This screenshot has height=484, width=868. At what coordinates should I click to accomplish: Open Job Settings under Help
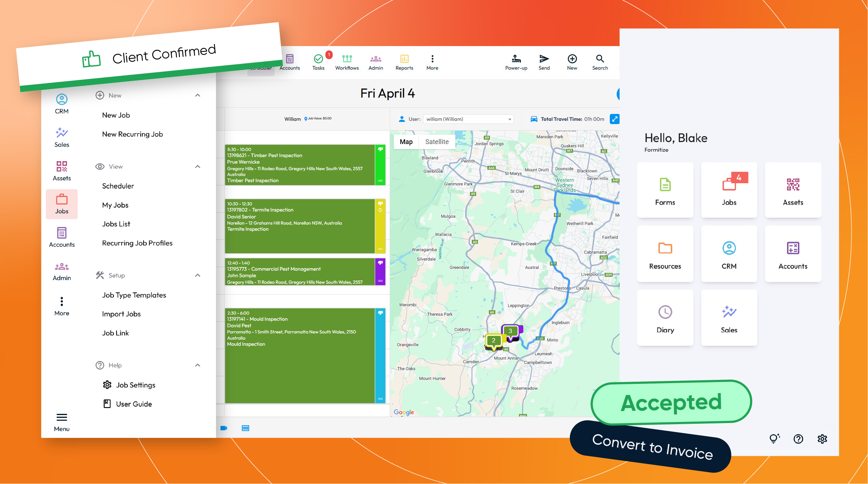pyautogui.click(x=129, y=385)
